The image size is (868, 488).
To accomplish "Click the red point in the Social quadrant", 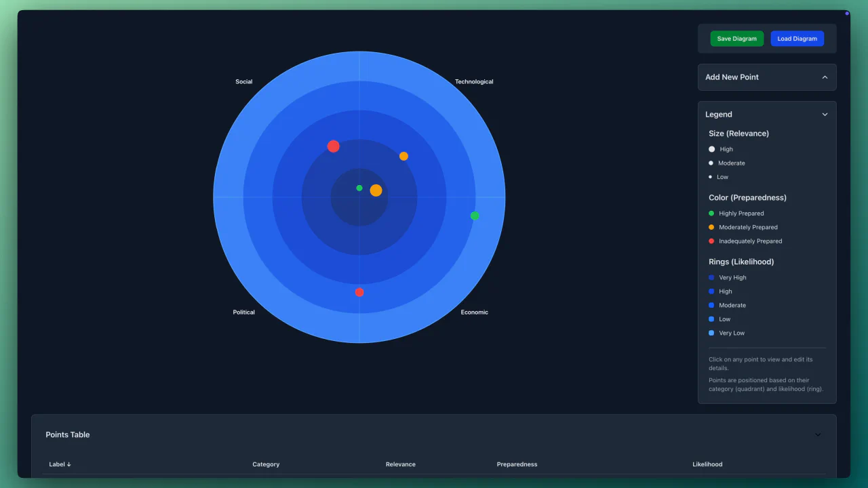I will [334, 146].
